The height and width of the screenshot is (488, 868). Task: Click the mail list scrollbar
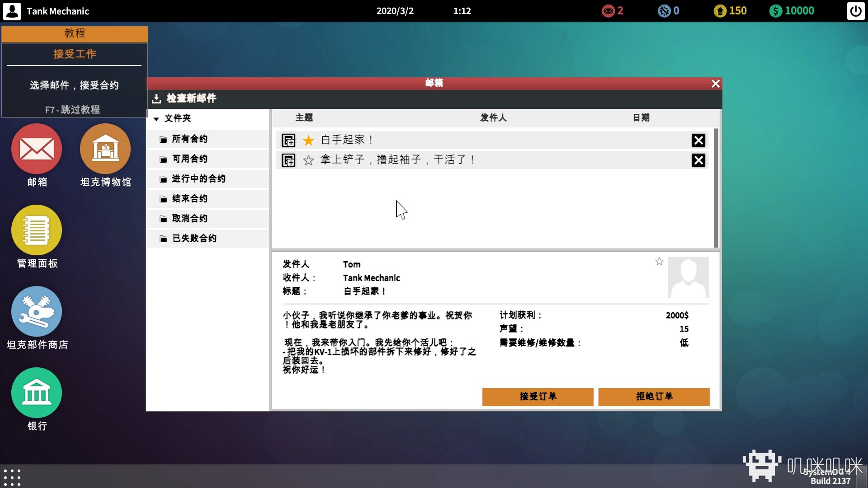point(716,188)
